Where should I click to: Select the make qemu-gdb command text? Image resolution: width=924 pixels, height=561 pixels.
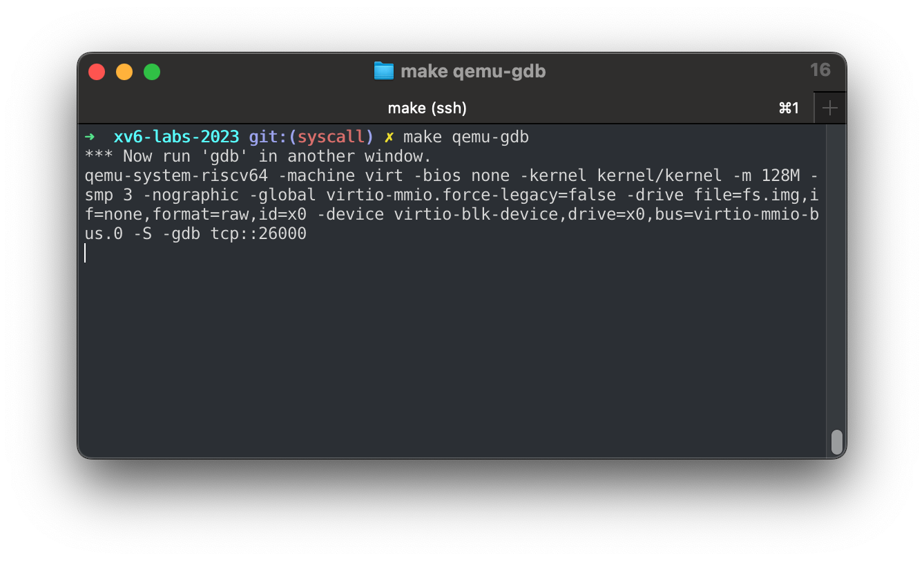466,137
